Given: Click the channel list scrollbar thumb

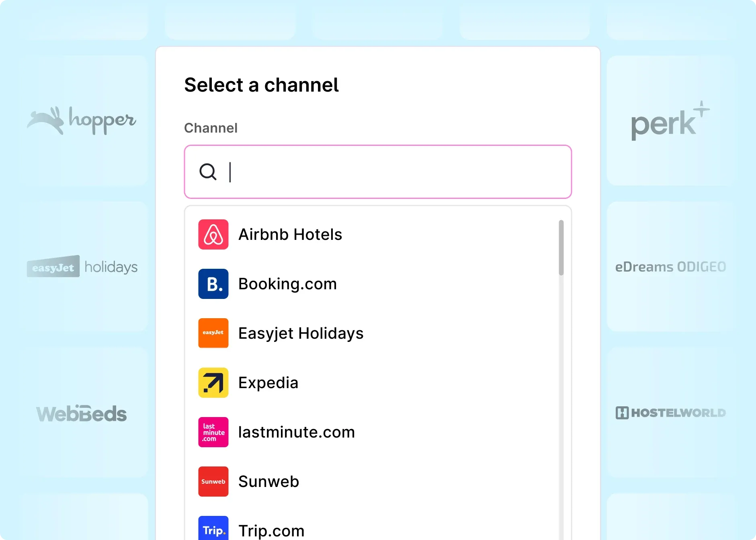Looking at the screenshot, I should tap(561, 247).
